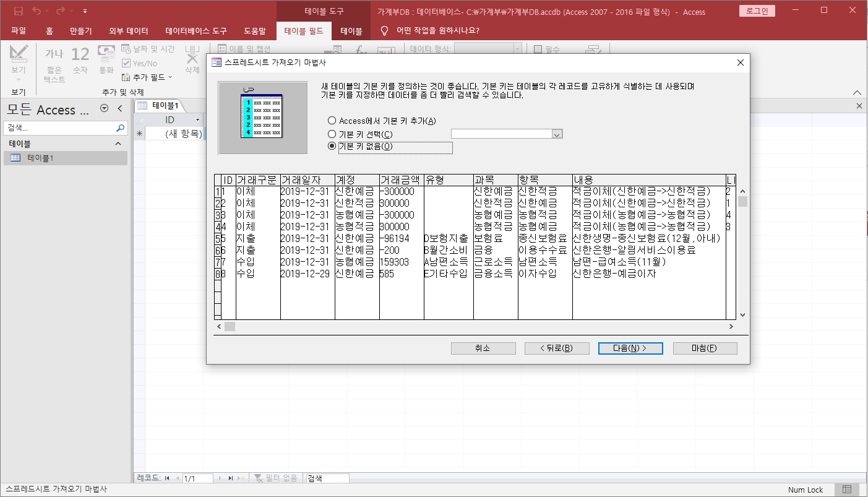Click the (새 항목) cell in 테이블1
The width and height of the screenshot is (868, 497).
click(175, 133)
